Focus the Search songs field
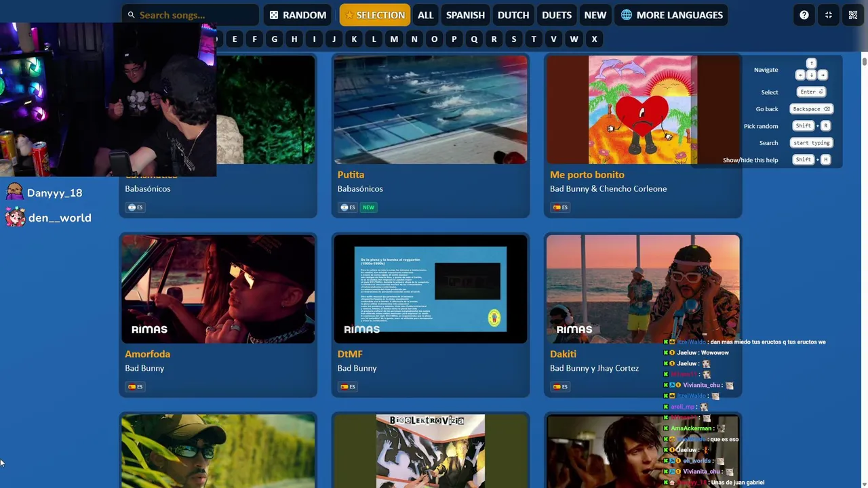868x488 pixels. point(191,15)
